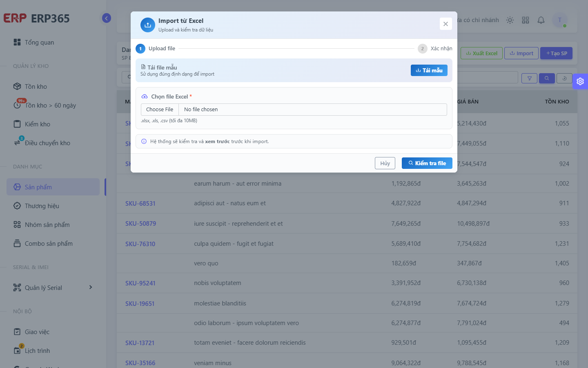Click 'nobis voluptatem' product name
588x368 pixels.
tap(218, 283)
